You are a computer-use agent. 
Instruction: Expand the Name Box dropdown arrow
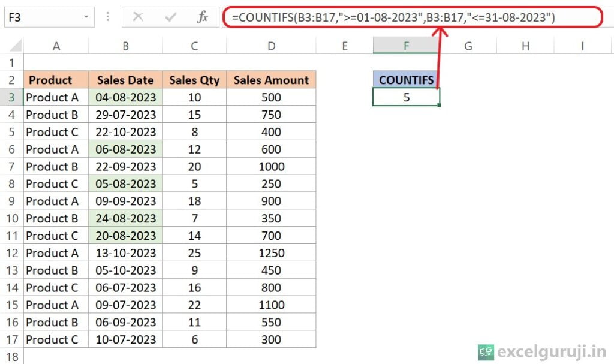point(86,17)
